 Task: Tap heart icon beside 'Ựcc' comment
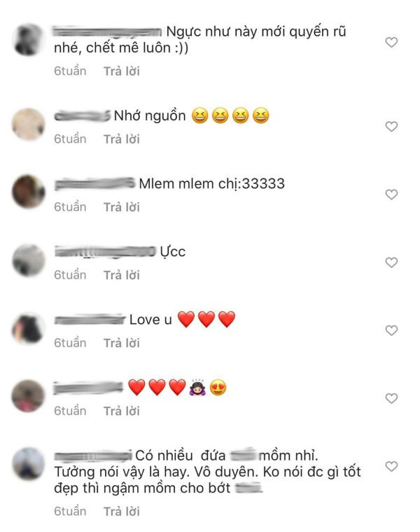[x=391, y=262]
